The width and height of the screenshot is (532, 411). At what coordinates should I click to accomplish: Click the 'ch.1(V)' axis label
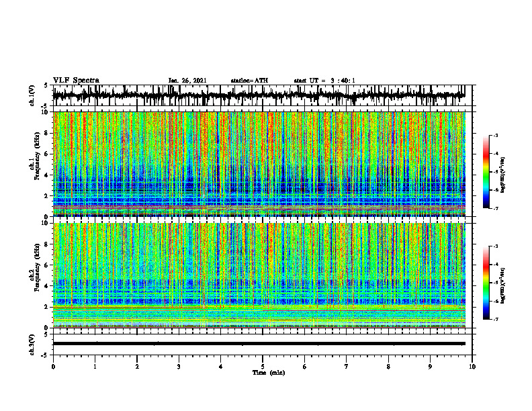click(32, 95)
